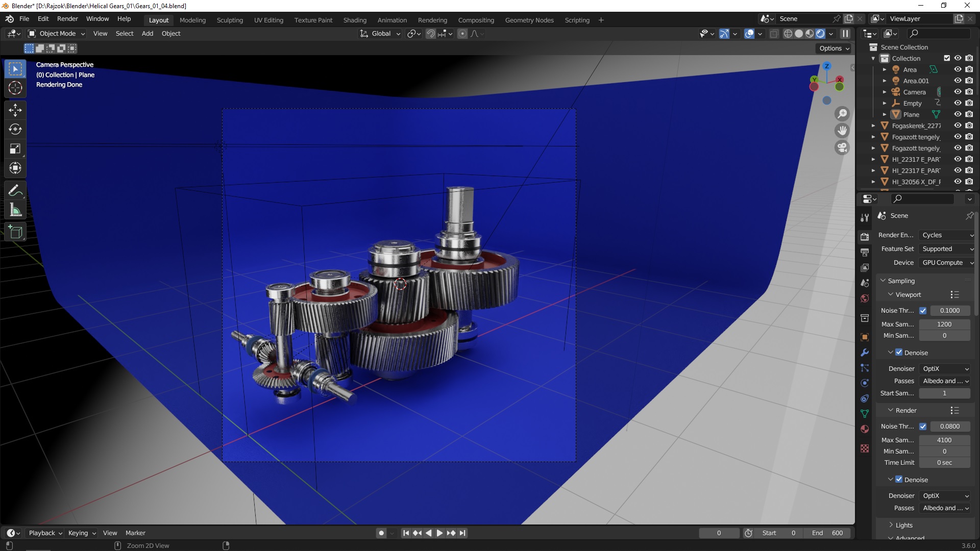Click the Options button in viewport

(x=834, y=48)
